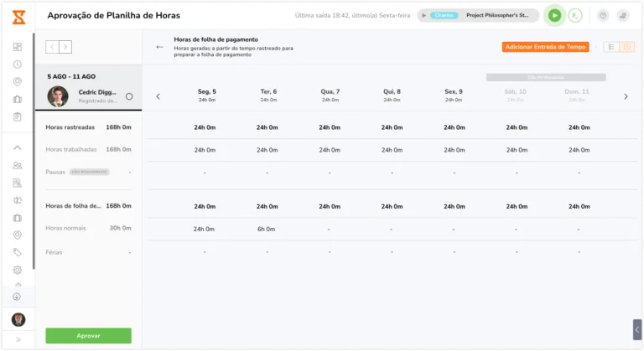Click Project Philosopher's St... in timer pill
The height and width of the screenshot is (351, 644).
(497, 15)
